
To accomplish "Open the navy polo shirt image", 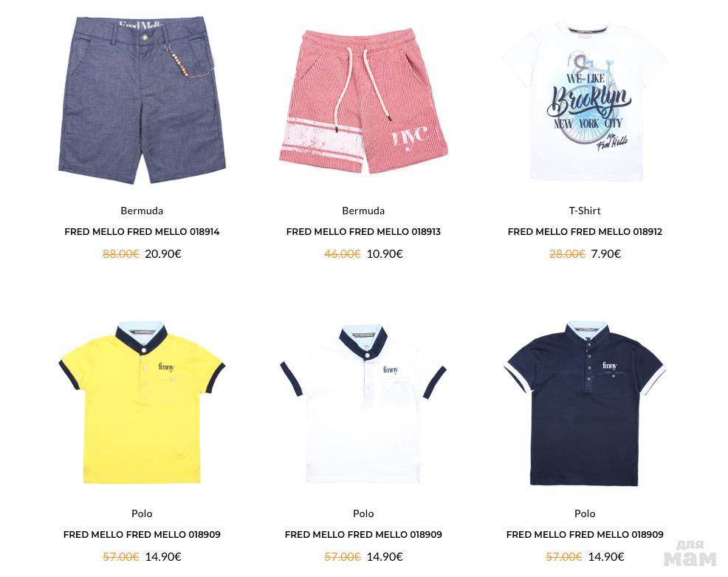I will (585, 403).
